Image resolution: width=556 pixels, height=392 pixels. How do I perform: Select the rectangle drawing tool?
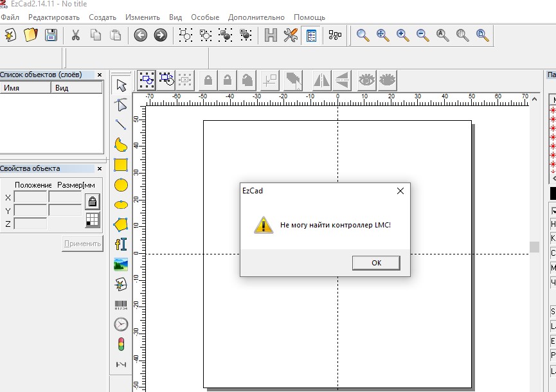click(121, 165)
